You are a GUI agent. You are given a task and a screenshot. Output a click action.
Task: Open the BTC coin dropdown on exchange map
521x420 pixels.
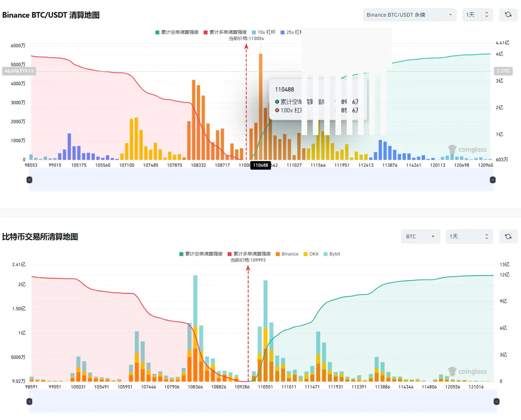click(421, 237)
